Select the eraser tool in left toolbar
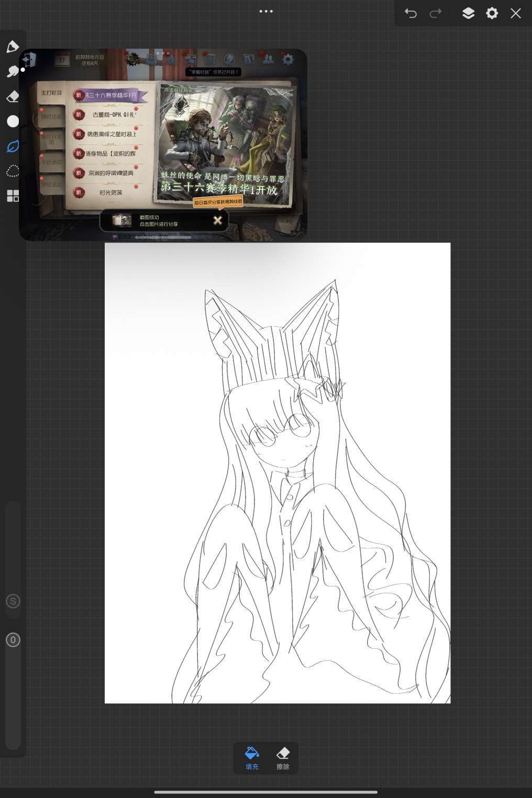 13,96
